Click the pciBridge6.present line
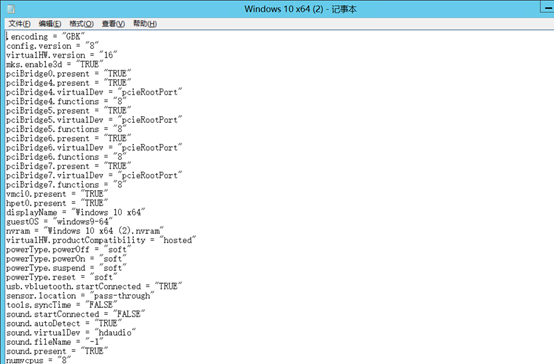Viewport: 554px width, 364px height. [69, 138]
